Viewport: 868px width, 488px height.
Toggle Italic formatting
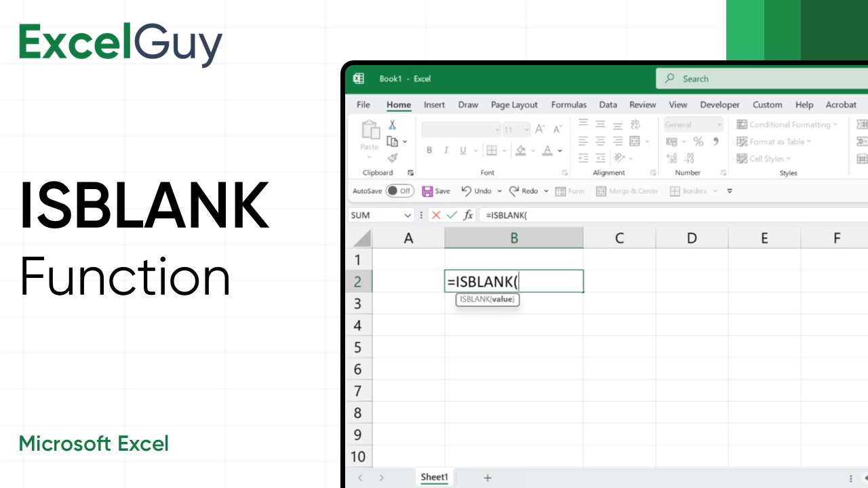click(x=446, y=150)
